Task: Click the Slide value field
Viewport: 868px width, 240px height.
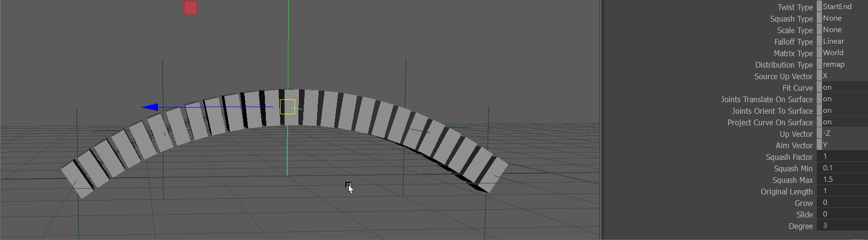Action: click(x=843, y=214)
